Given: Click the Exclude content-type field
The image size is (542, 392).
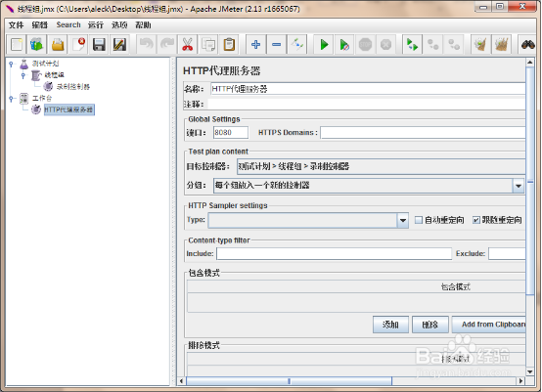Looking at the screenshot, I should tap(507, 253).
